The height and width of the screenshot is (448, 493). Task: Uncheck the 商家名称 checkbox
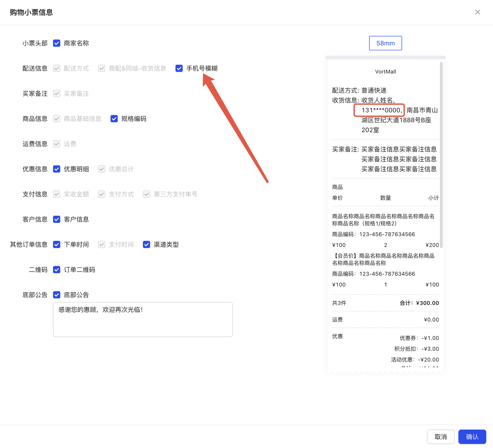(57, 43)
